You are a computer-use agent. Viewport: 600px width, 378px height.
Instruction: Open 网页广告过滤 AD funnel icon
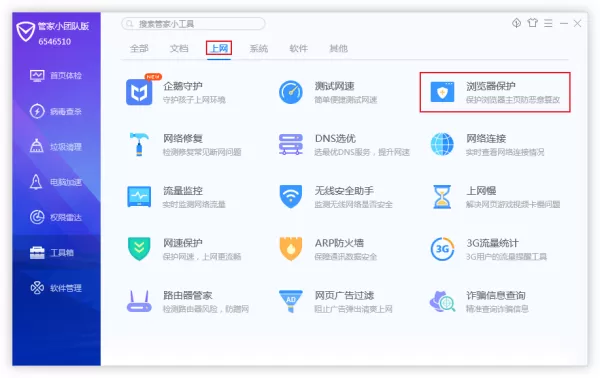click(x=291, y=301)
